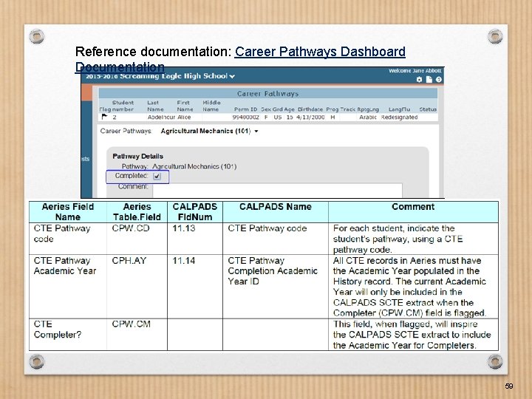Click into the Comment text box
The width and height of the screenshot is (532, 399).
tap(278, 190)
